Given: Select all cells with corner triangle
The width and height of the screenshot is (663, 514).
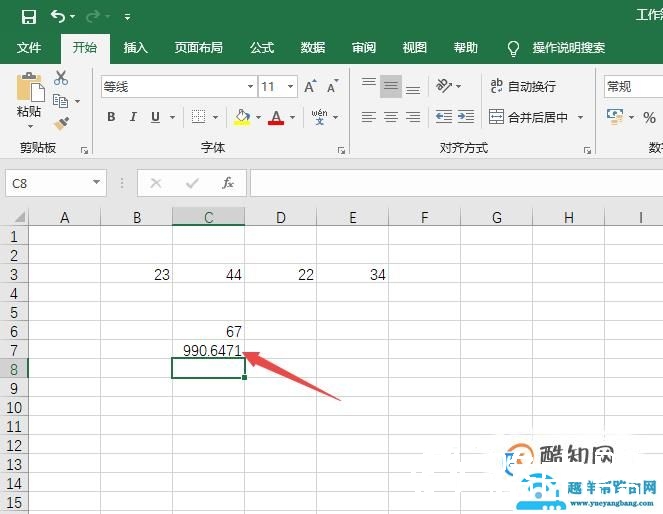Looking at the screenshot, I should tap(19, 217).
